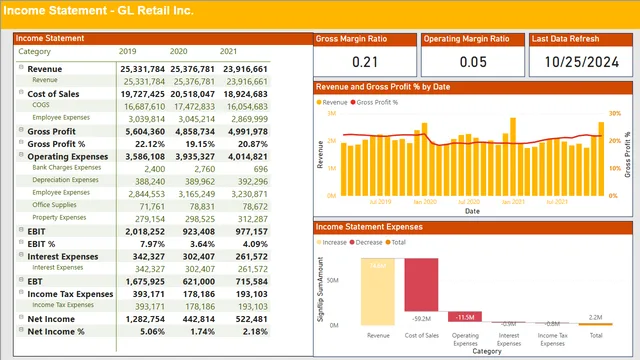Click 2021 EBIT % value 4.09%
The image size is (640, 360).
(x=255, y=244)
